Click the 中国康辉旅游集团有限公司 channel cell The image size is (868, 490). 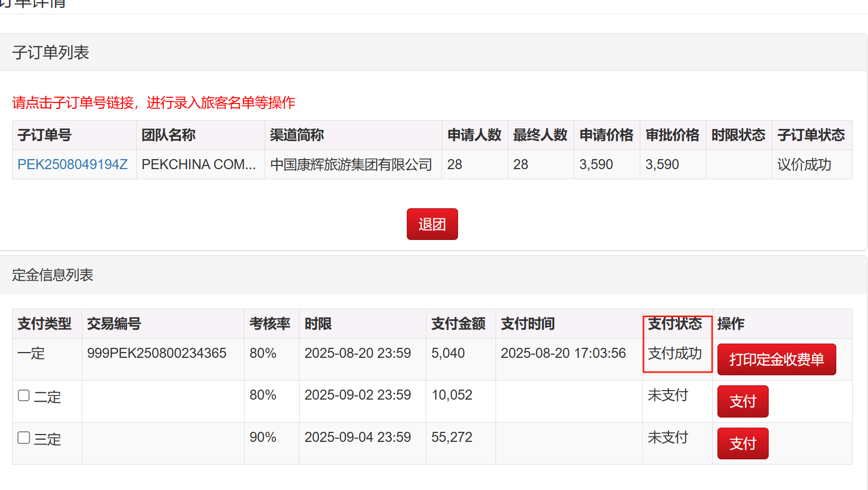[x=351, y=164]
